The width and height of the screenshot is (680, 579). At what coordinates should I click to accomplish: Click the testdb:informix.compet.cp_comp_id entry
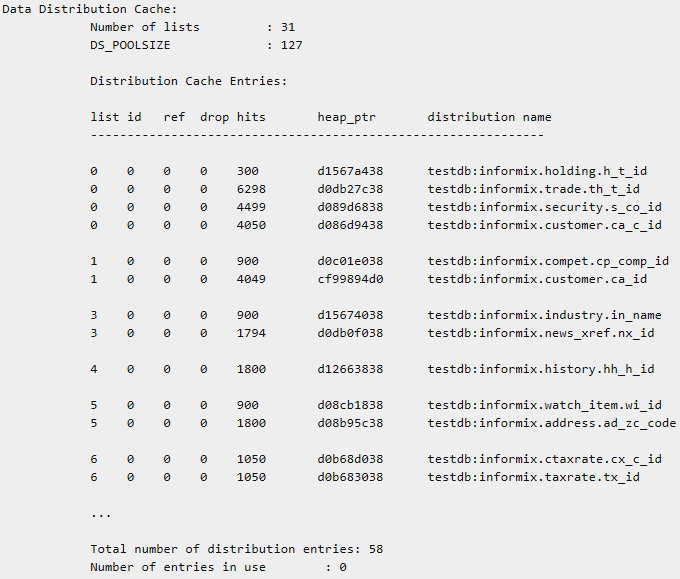[548, 261]
